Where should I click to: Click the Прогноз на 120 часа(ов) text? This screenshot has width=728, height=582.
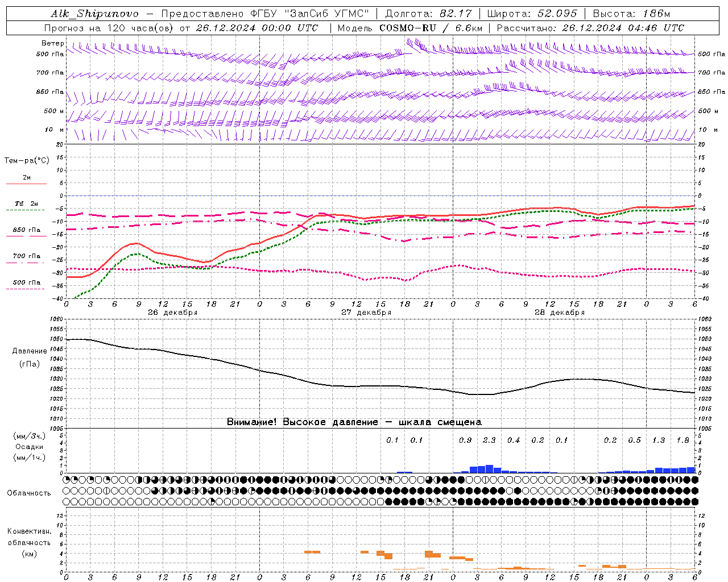(x=109, y=28)
